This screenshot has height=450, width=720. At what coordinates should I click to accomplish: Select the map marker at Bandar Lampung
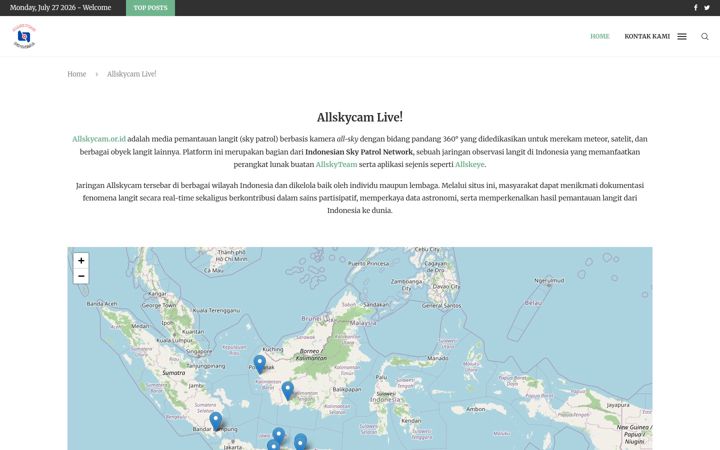[x=215, y=421]
